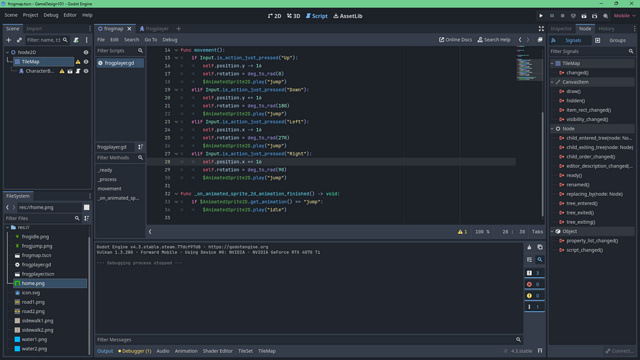Open the Debug menu in top bar

pyautogui.click(x=51, y=15)
